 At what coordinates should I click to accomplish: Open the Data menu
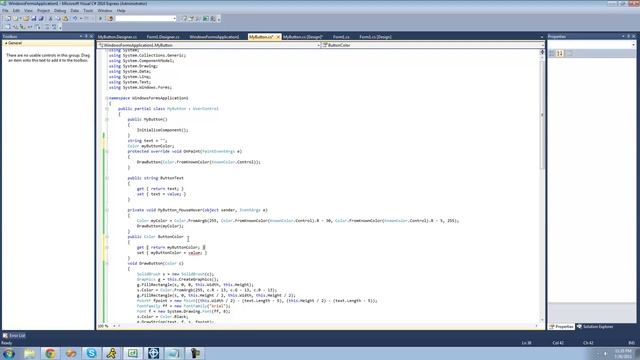click(x=75, y=11)
